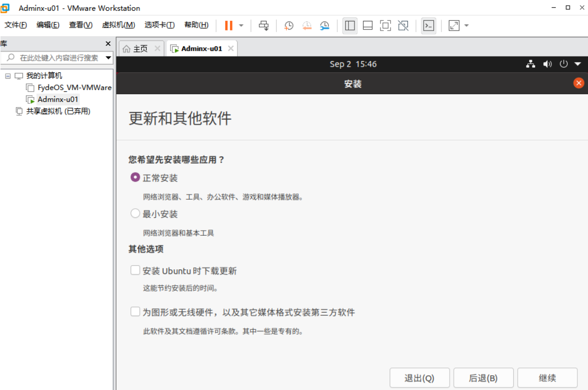Click the 后退(B) button
The image size is (588, 390).
(x=483, y=378)
